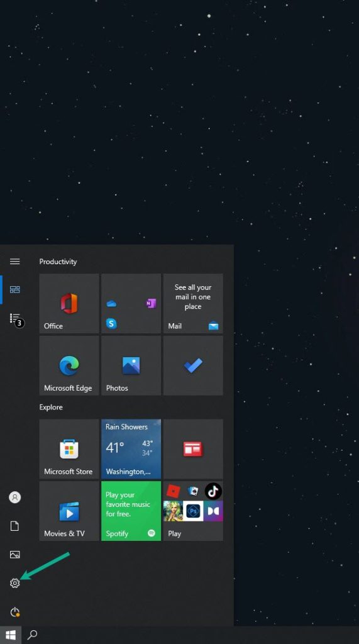
Task: Launch the Microsoft Edge tile
Action: [x=69, y=365]
